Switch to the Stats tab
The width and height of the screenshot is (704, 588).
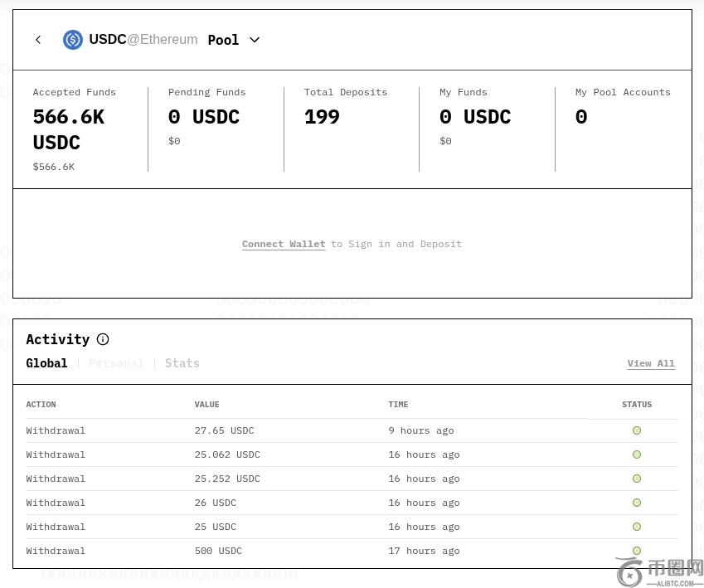[x=182, y=363]
